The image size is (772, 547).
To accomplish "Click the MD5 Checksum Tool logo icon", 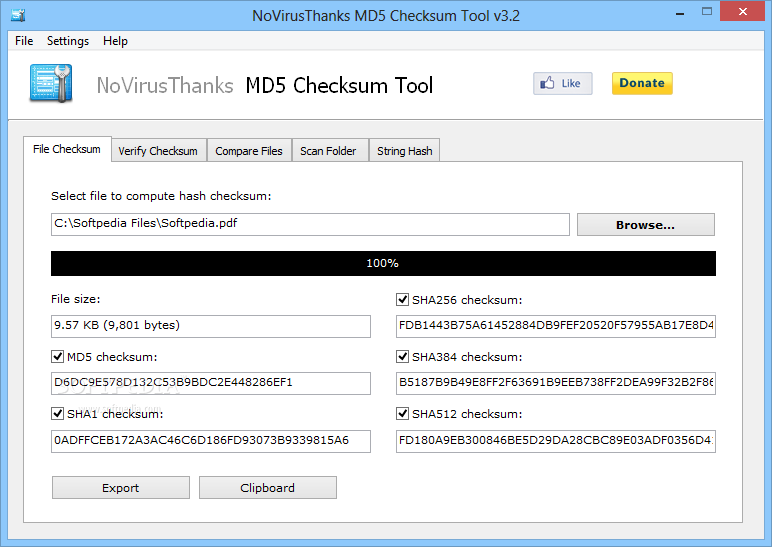I will [x=51, y=83].
